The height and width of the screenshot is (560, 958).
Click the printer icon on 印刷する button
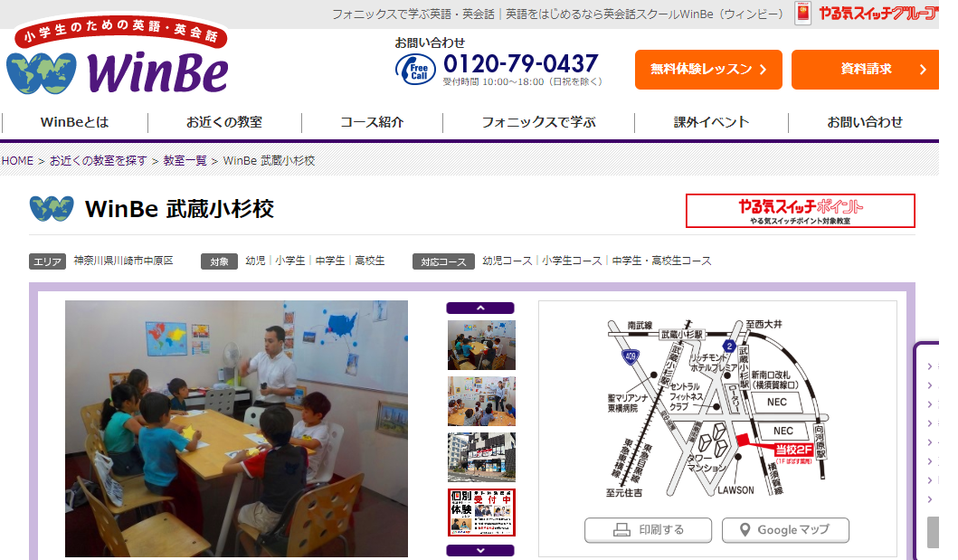click(x=621, y=530)
